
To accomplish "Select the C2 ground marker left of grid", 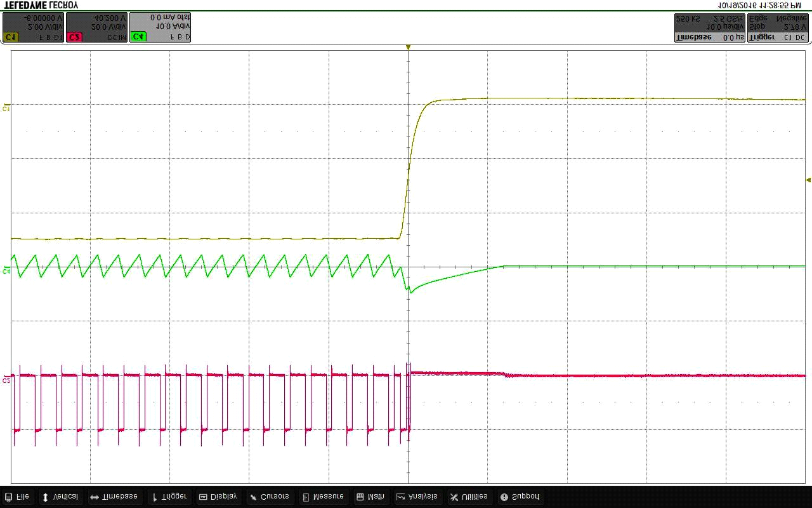I will click(x=6, y=379).
